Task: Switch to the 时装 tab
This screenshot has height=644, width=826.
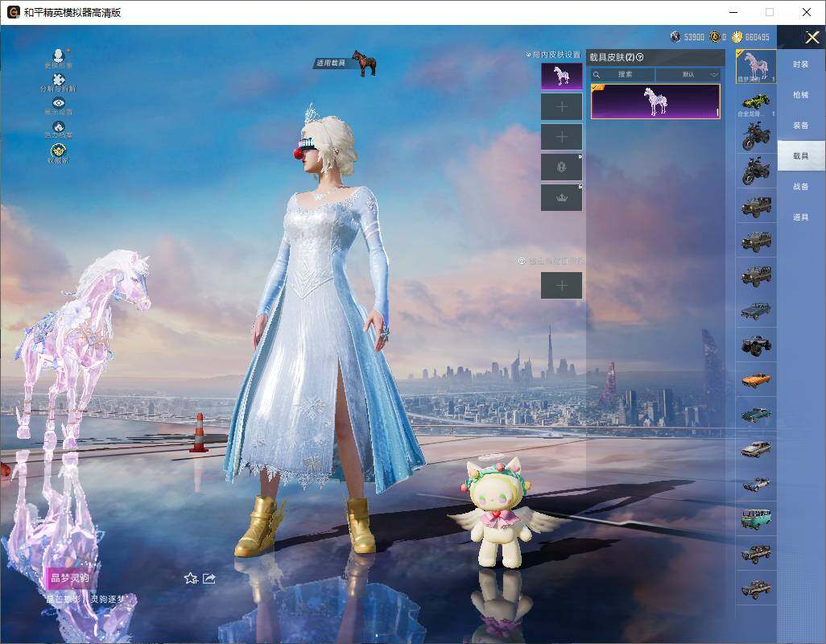Action: pos(801,64)
